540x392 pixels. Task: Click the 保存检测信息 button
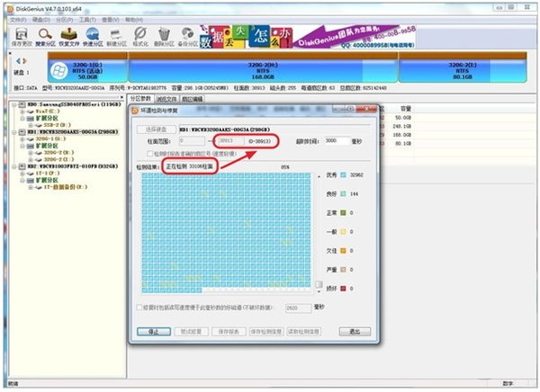pyautogui.click(x=265, y=332)
